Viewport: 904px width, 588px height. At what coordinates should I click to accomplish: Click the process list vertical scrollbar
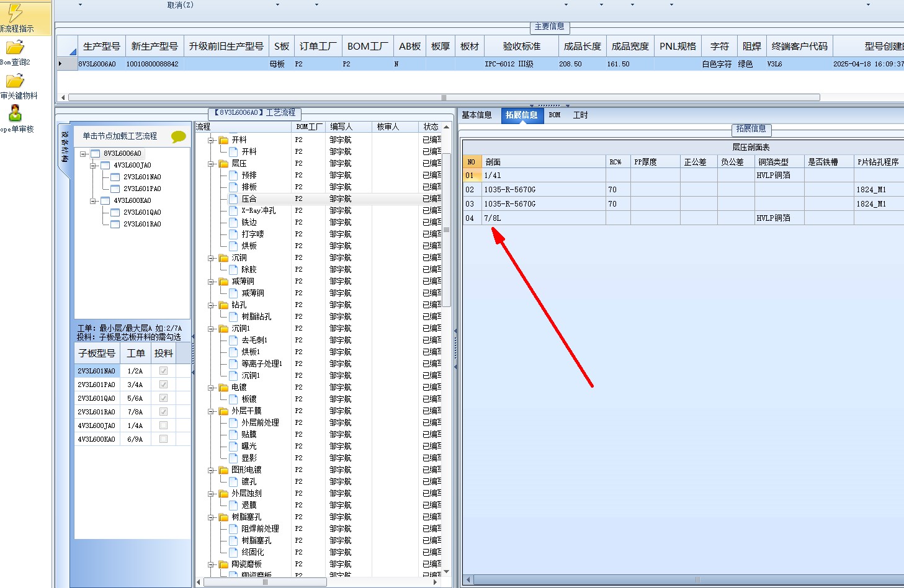pos(446,229)
